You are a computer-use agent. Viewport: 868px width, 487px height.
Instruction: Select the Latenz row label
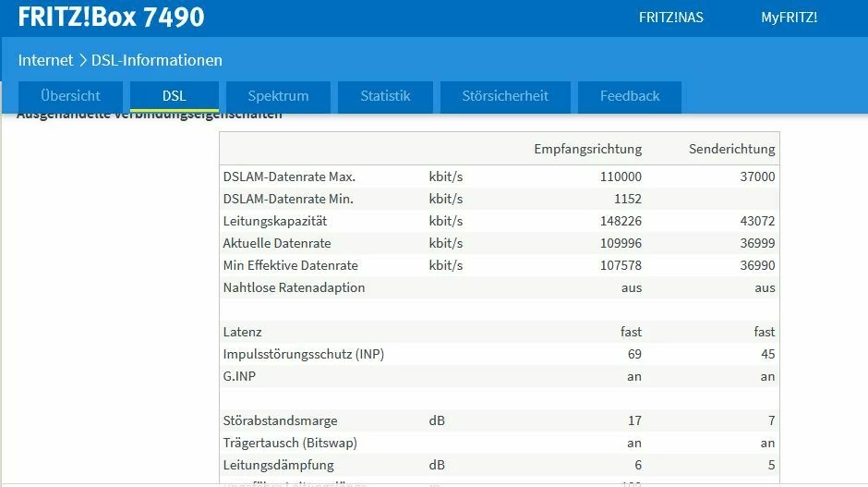coord(242,332)
